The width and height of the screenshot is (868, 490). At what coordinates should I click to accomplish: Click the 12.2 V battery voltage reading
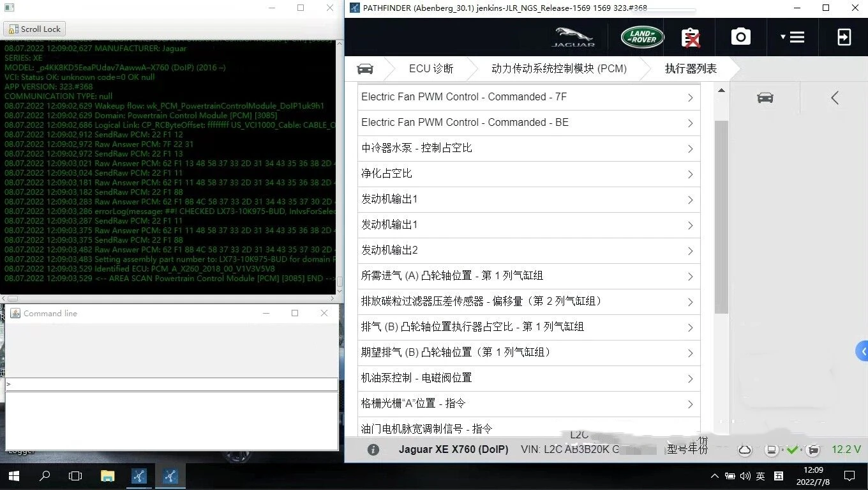point(847,450)
